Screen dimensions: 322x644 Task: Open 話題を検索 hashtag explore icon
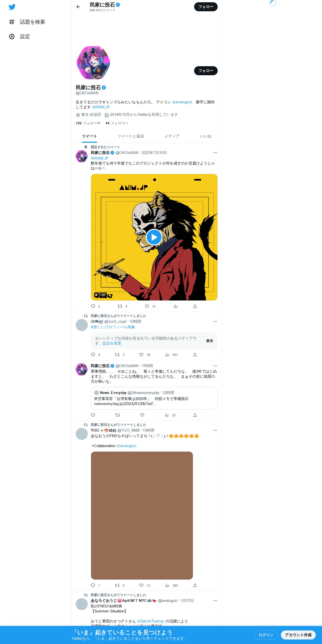[x=12, y=22]
